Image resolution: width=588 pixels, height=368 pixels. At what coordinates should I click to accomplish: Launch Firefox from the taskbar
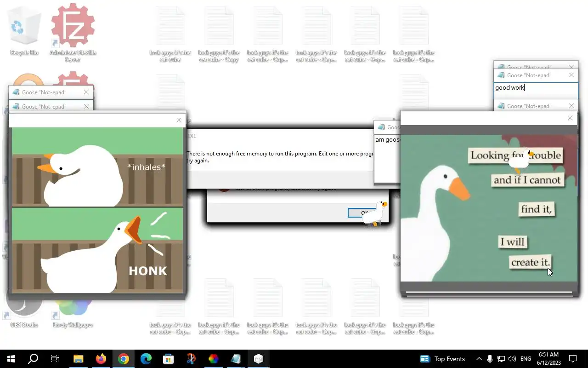(101, 359)
